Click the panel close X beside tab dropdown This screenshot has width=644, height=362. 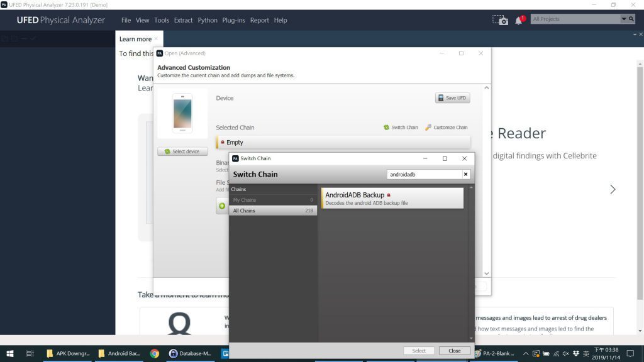[x=641, y=35]
